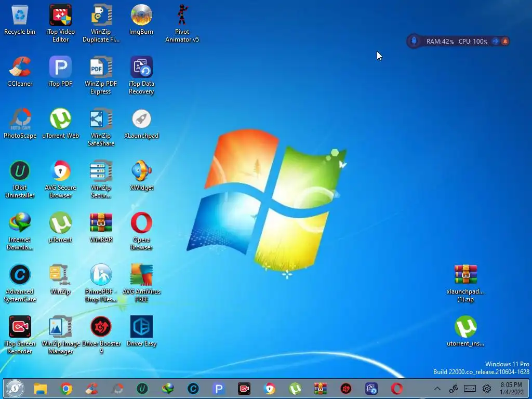Open iTop Screen Recorder desktop shortcut
The width and height of the screenshot is (532, 399).
pos(20,335)
